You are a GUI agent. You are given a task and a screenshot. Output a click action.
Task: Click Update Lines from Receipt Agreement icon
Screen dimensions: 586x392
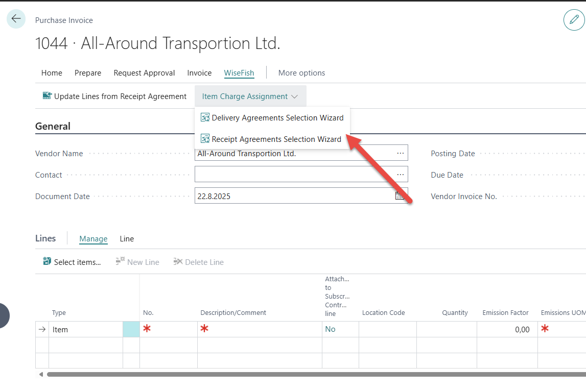(47, 96)
